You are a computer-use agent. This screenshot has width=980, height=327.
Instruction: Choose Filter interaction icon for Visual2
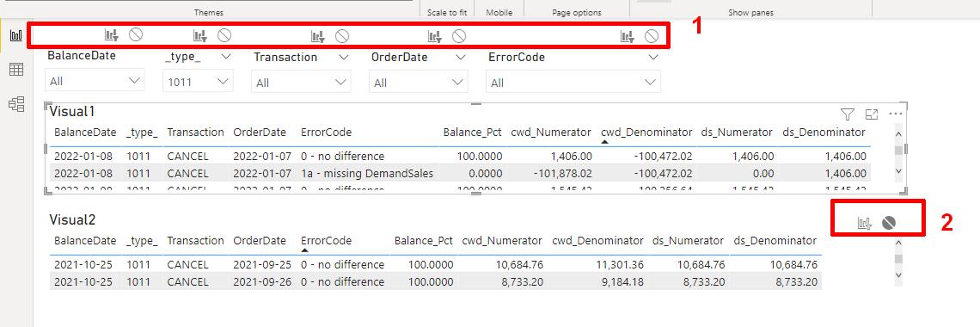865,223
